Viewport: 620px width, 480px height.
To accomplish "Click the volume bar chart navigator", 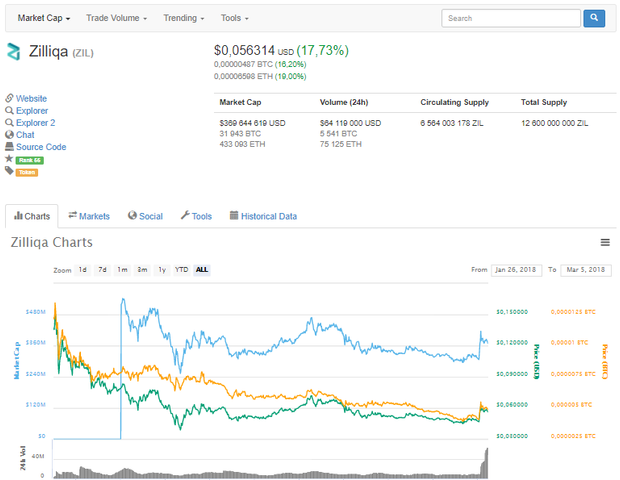I will point(270,463).
